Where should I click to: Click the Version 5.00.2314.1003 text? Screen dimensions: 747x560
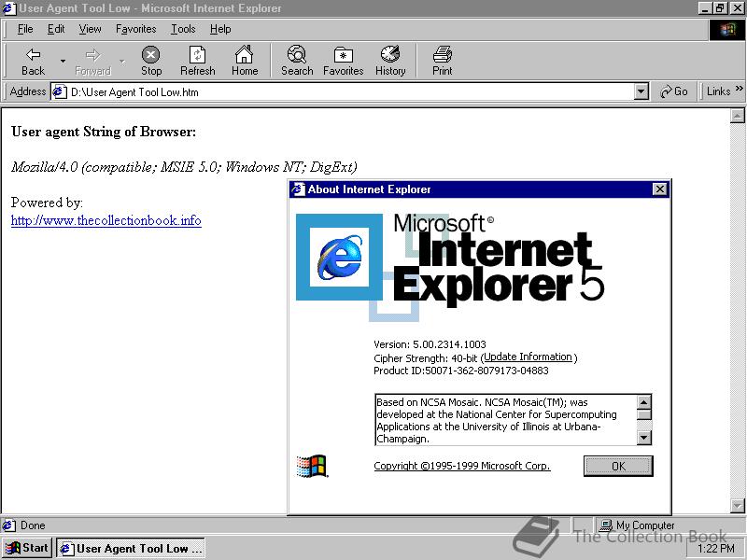point(430,344)
